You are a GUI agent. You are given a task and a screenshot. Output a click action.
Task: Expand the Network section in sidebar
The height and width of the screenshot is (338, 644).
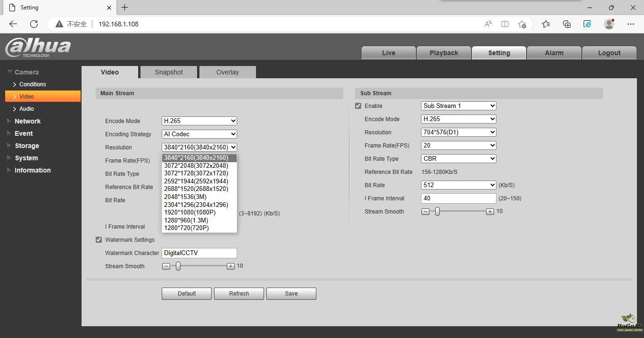27,121
